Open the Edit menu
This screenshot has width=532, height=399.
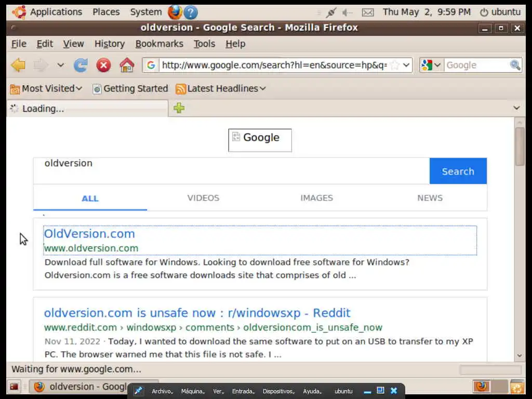pyautogui.click(x=45, y=44)
